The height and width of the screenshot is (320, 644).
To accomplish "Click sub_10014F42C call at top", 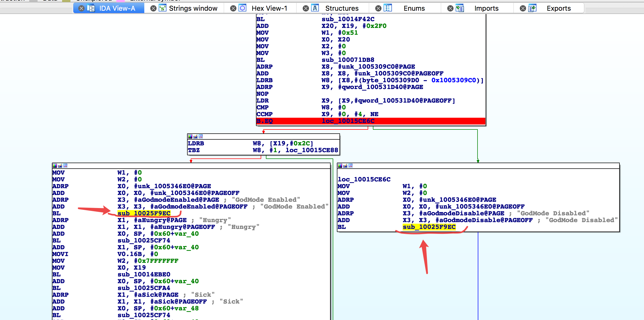I will pyautogui.click(x=348, y=19).
